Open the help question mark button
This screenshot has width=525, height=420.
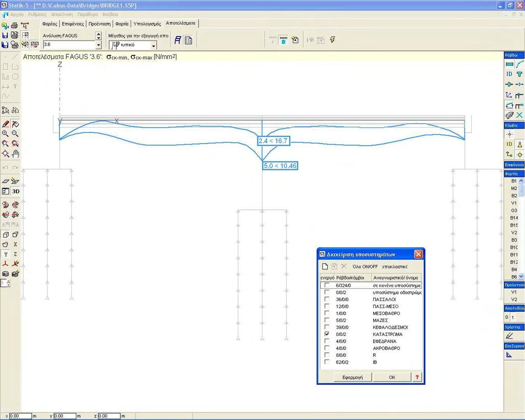417,377
